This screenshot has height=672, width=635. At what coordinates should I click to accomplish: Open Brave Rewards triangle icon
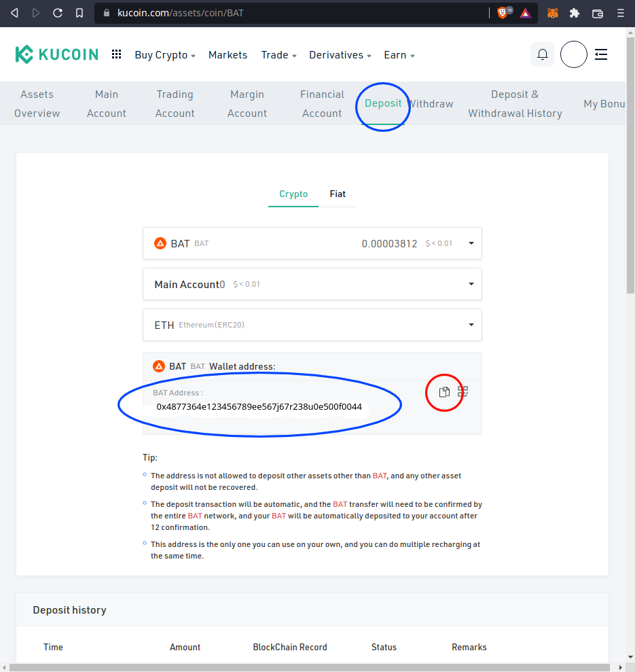(x=525, y=14)
